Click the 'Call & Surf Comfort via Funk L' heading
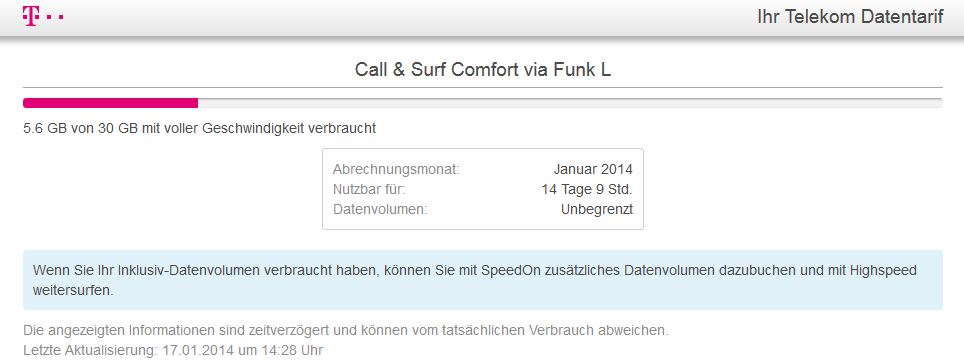 point(483,70)
